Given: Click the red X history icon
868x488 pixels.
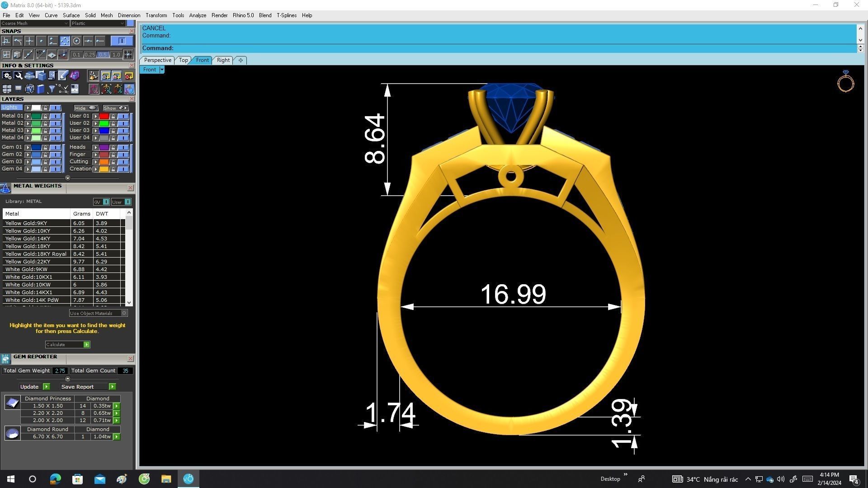Looking at the screenshot, I should 129,75.
